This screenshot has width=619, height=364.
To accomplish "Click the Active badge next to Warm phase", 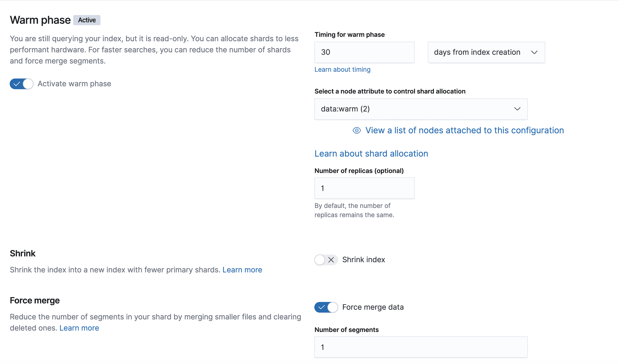I will pos(87,20).
